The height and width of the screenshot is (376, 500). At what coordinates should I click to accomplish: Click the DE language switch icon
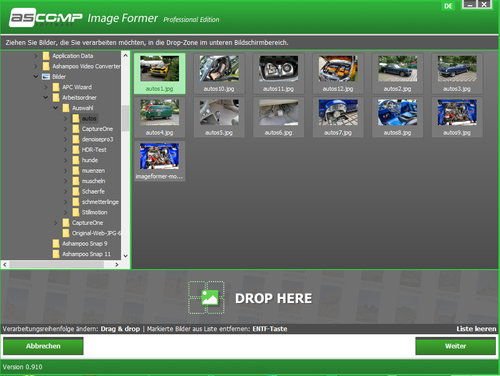[x=448, y=6]
